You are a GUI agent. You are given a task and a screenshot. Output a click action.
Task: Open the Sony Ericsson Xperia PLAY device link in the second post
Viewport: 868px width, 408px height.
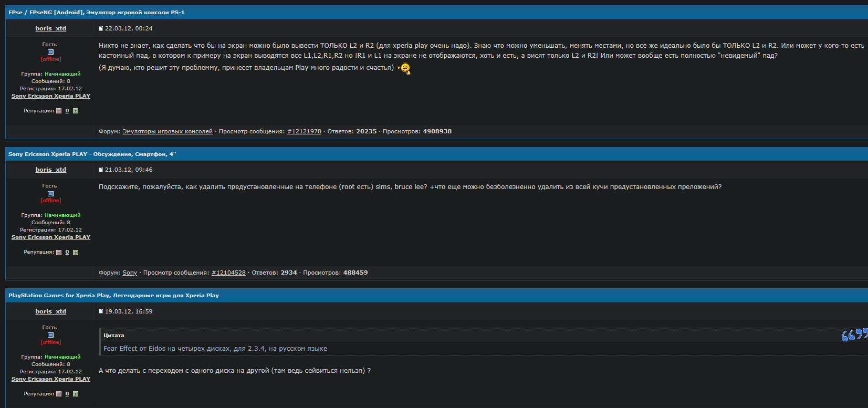(51, 237)
